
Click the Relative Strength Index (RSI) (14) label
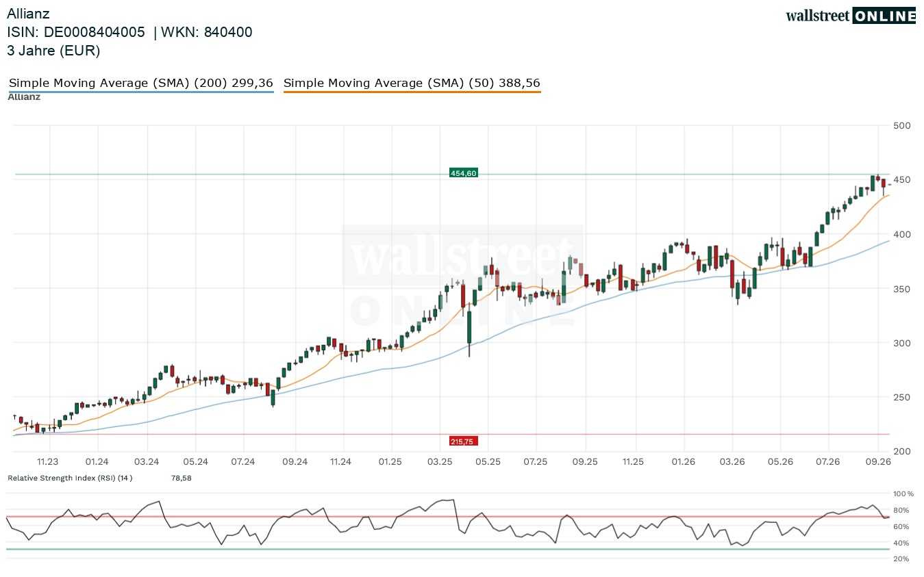(x=70, y=478)
